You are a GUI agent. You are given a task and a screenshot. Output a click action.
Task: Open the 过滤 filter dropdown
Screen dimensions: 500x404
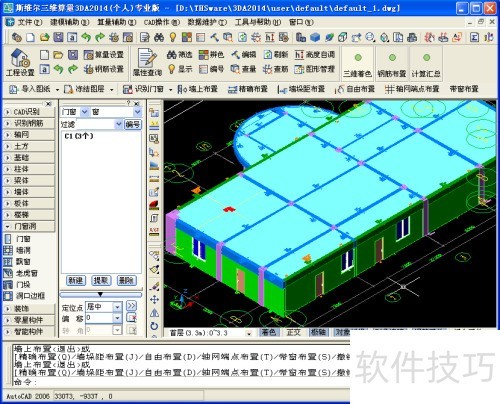[x=118, y=124]
